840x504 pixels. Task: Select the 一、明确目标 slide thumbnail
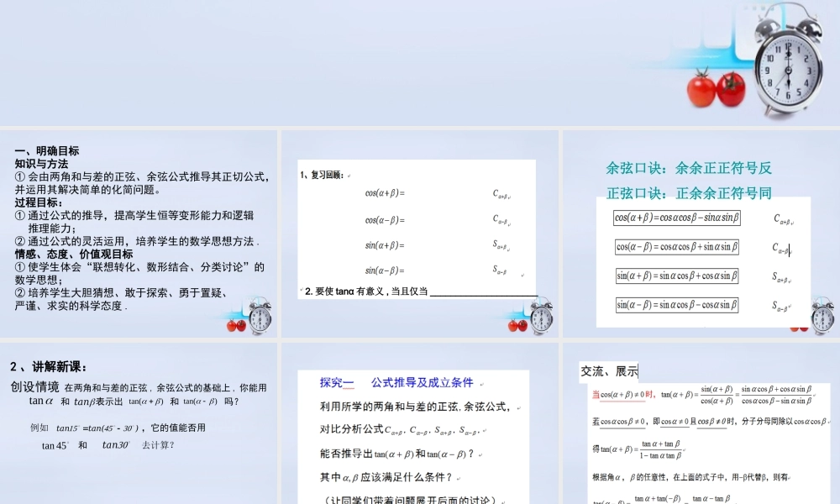[139, 234]
